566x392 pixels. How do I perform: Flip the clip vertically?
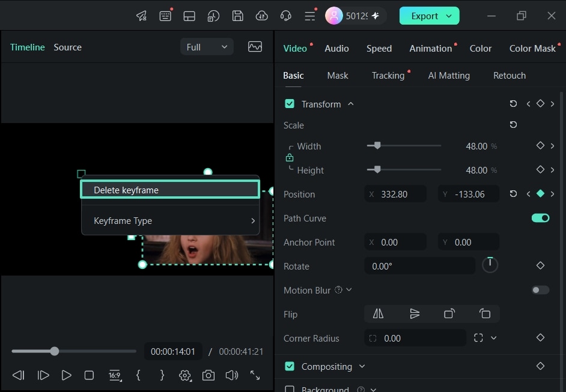point(415,314)
